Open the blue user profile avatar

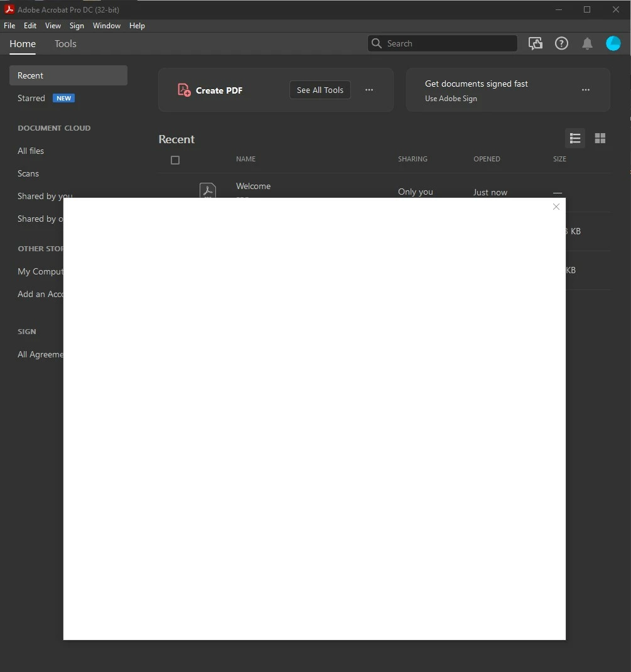click(613, 43)
